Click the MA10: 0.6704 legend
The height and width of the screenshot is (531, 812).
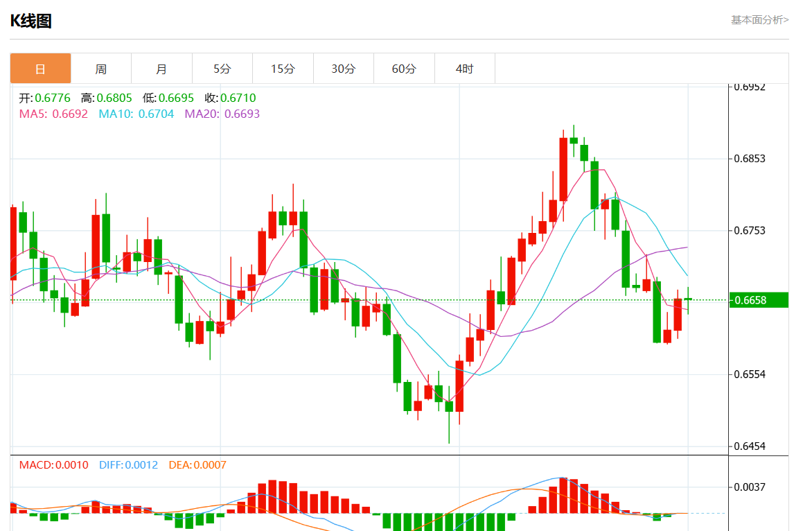[136, 114]
